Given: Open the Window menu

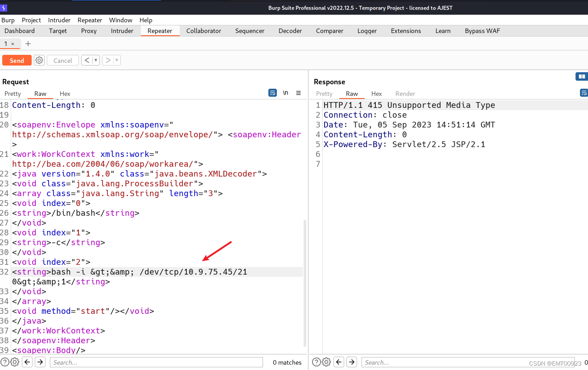Looking at the screenshot, I should click(121, 20).
